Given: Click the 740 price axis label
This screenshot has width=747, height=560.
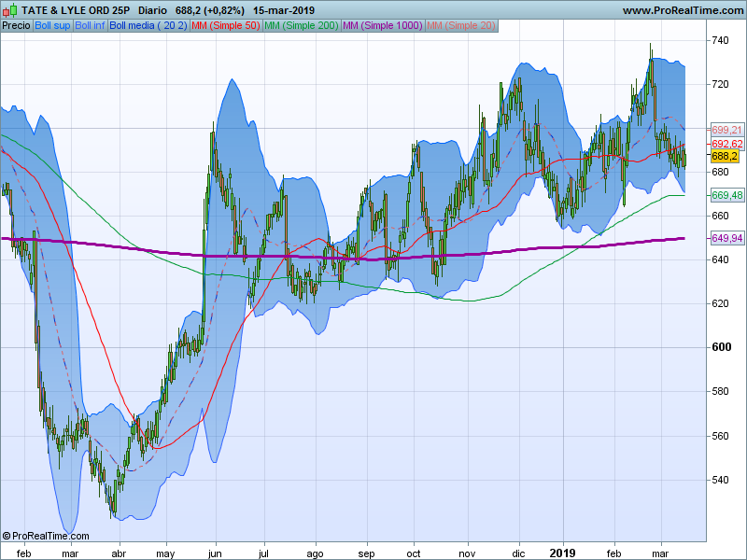Looking at the screenshot, I should pyautogui.click(x=720, y=40).
